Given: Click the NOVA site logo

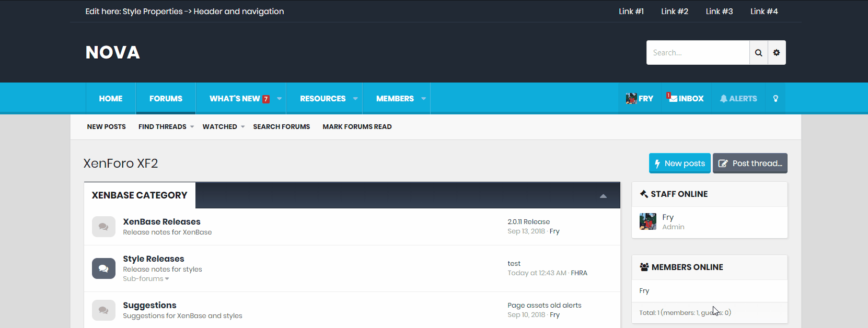Looking at the screenshot, I should pos(113,52).
